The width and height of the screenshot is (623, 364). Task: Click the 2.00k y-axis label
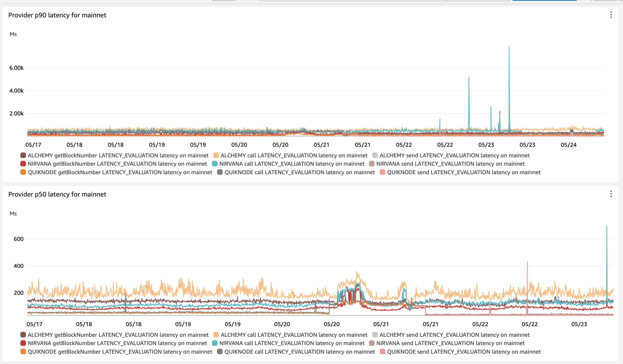(x=17, y=113)
